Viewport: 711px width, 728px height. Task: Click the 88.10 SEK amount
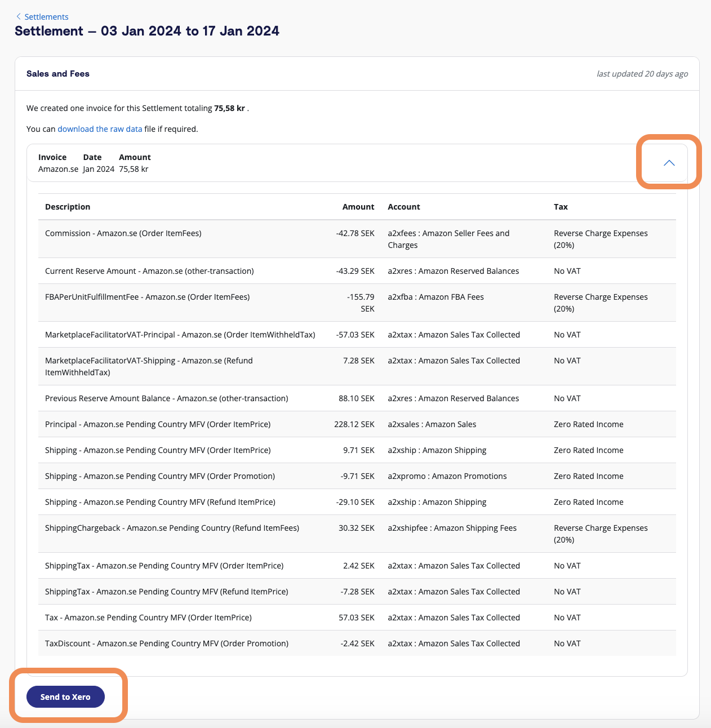[356, 398]
